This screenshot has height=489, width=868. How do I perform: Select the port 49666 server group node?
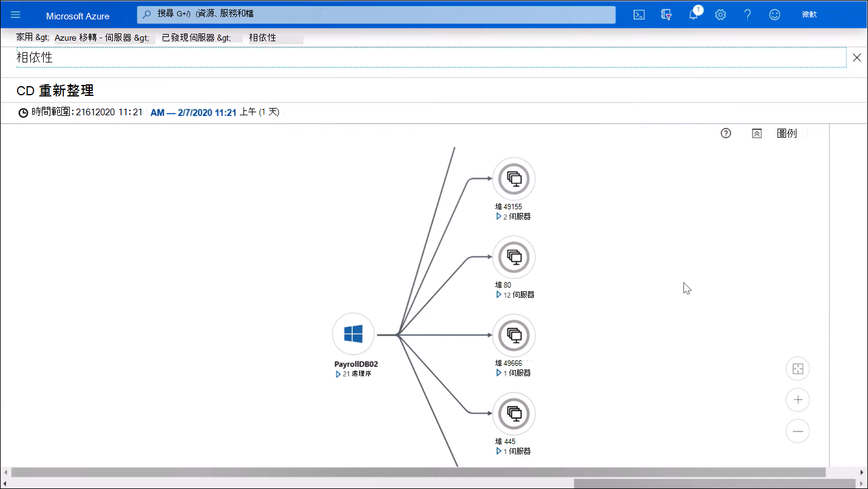(x=514, y=335)
